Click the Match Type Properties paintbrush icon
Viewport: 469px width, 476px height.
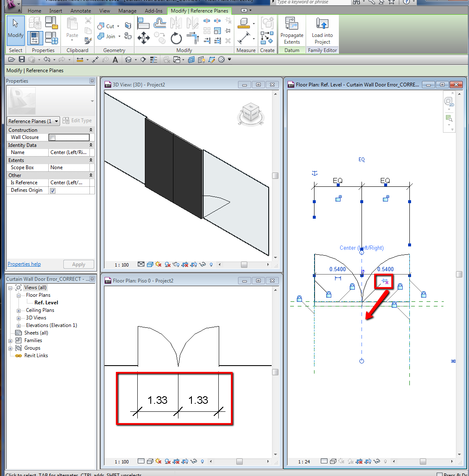(x=88, y=40)
